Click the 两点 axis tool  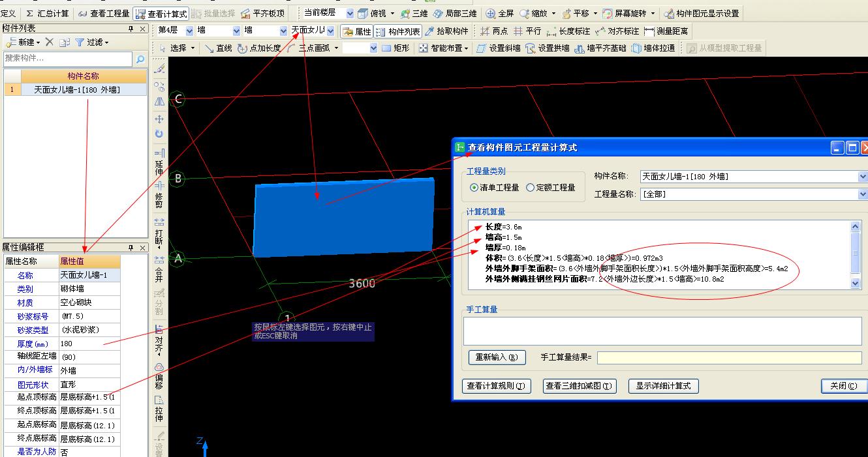[494, 31]
